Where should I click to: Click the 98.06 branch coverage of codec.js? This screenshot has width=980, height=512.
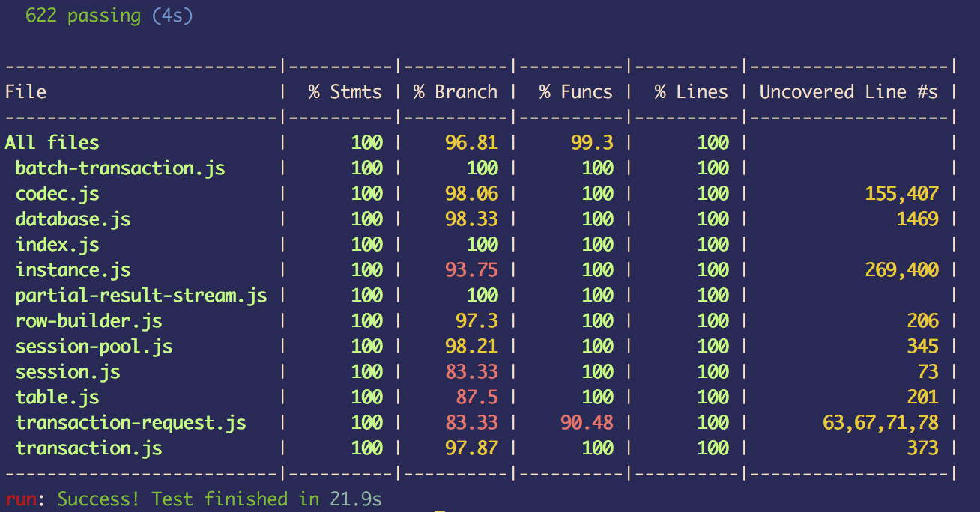(471, 194)
